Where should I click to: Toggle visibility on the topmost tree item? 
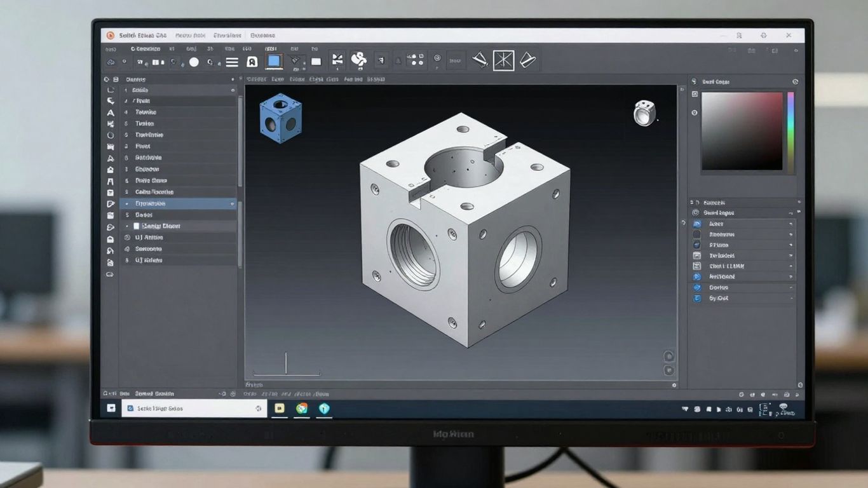click(233, 90)
